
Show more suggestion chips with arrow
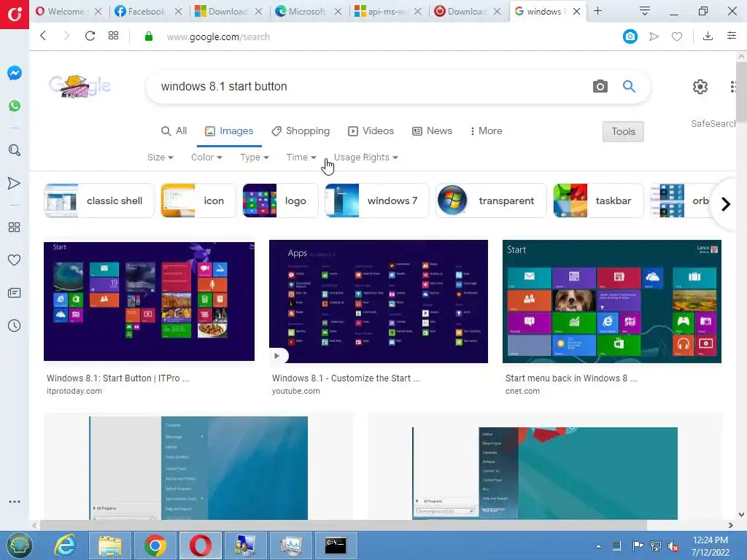[x=726, y=204]
